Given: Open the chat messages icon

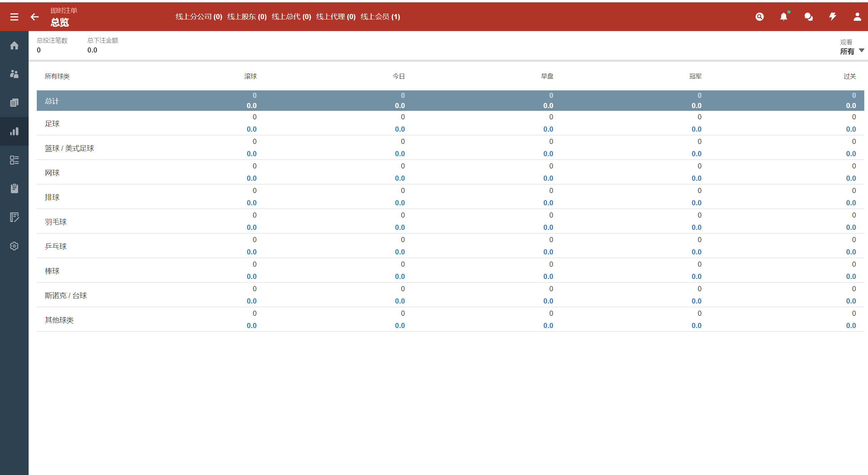Looking at the screenshot, I should tap(808, 17).
